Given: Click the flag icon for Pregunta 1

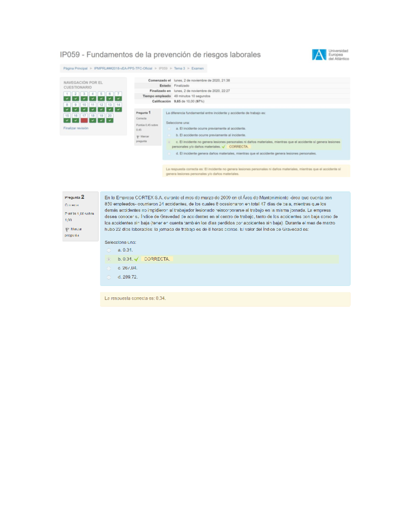Looking at the screenshot, I should pos(138,137).
